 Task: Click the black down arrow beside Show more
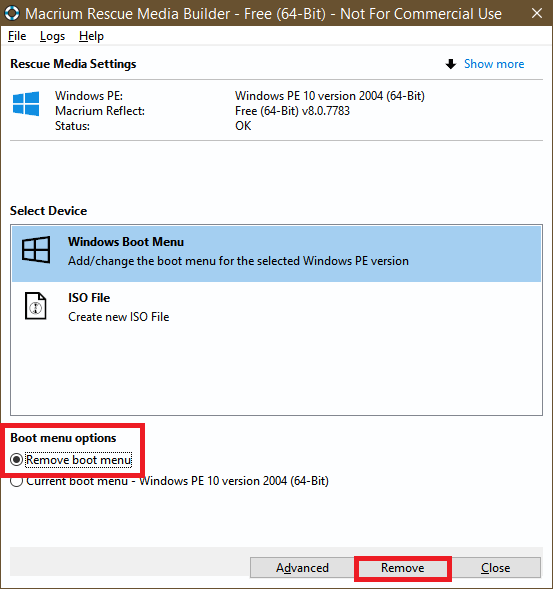point(451,64)
